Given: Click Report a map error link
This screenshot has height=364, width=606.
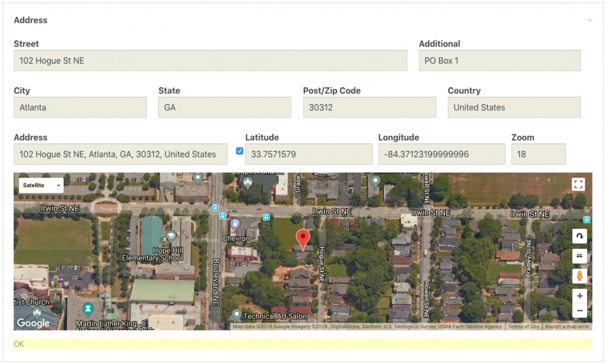Looking at the screenshot, I should click(567, 326).
